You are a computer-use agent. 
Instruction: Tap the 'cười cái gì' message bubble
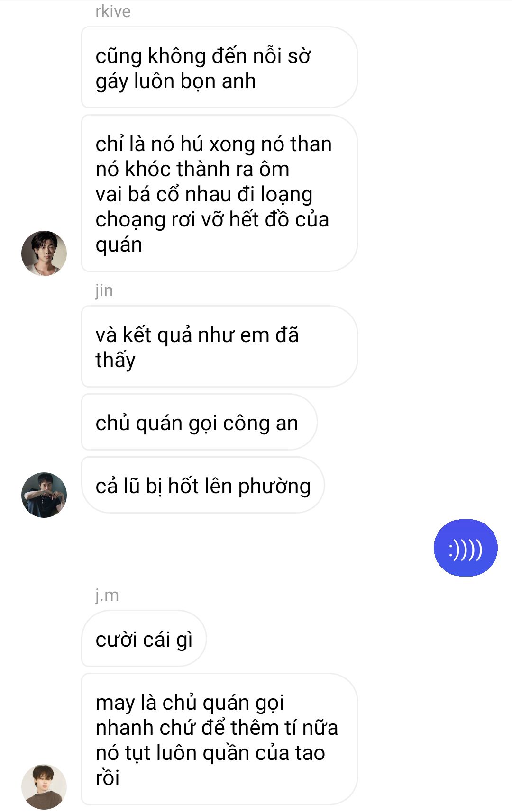pos(144,639)
